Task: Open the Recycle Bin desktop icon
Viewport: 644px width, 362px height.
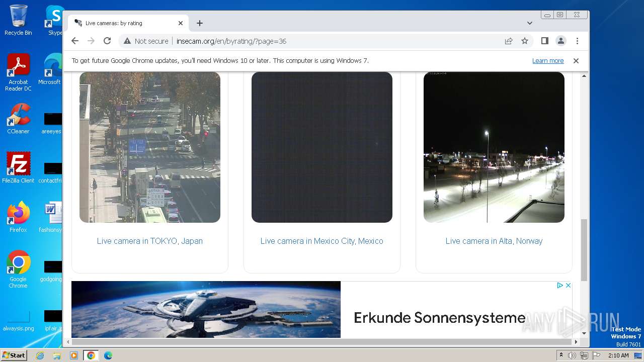Action: 18,20
